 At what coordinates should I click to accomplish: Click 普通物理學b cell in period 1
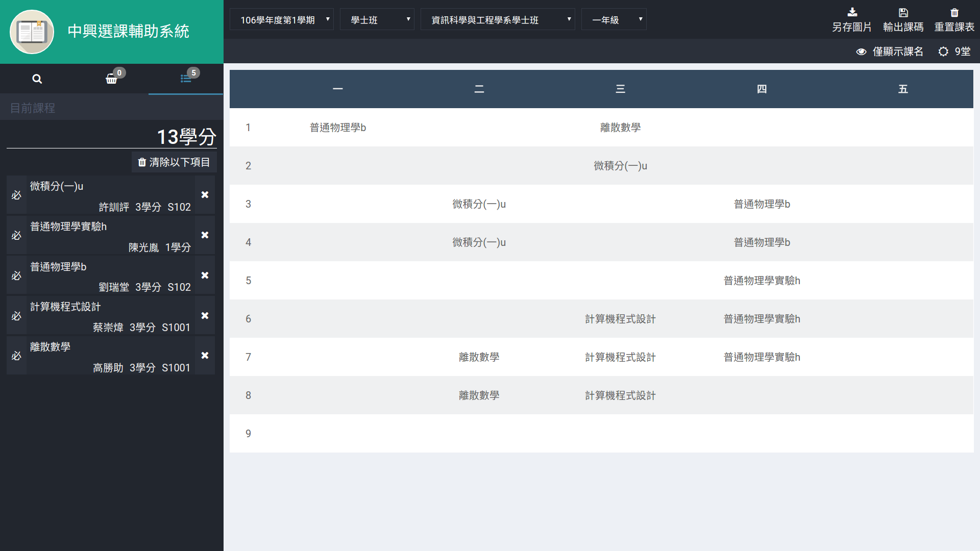tap(337, 128)
